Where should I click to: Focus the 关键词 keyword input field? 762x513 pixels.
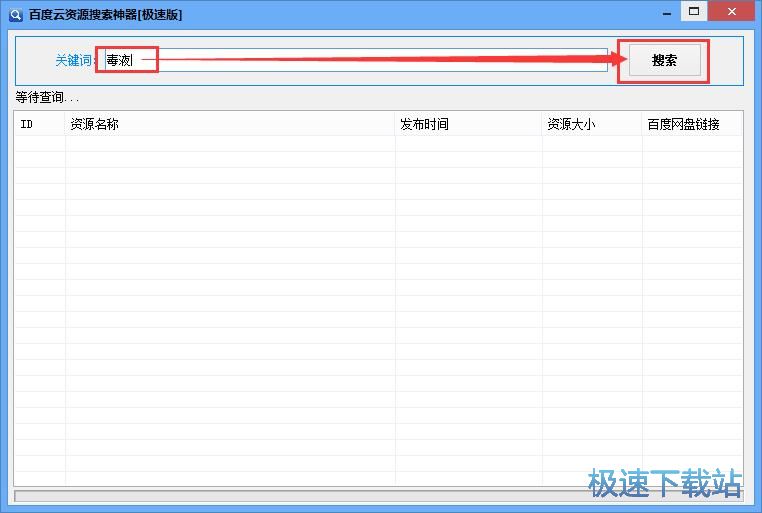pos(356,60)
